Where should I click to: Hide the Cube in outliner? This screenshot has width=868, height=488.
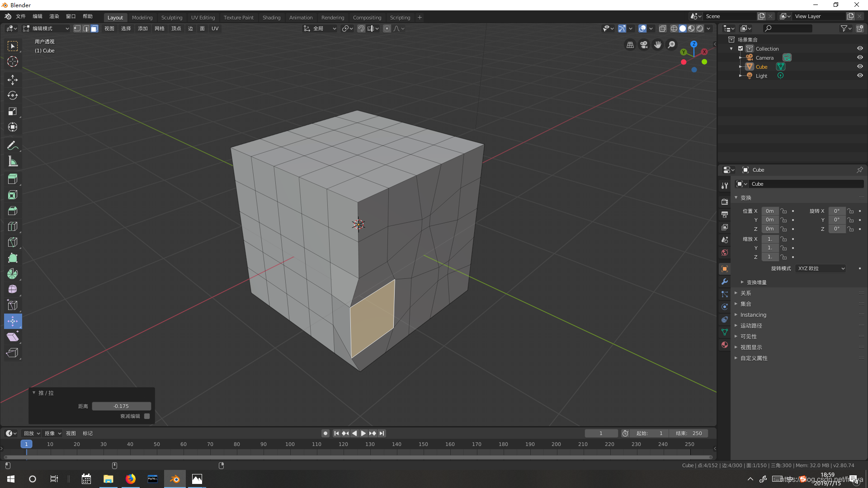[x=860, y=66]
